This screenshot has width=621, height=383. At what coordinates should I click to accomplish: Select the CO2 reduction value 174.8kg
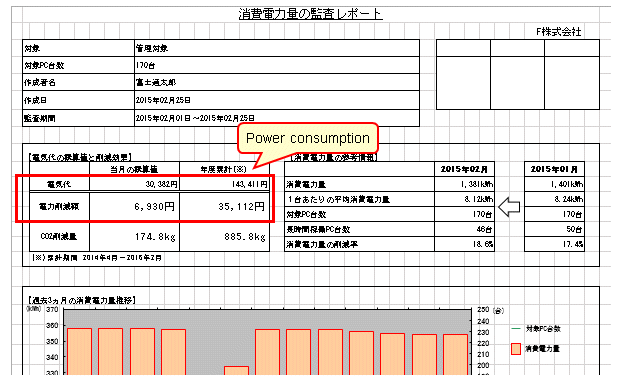[155, 236]
